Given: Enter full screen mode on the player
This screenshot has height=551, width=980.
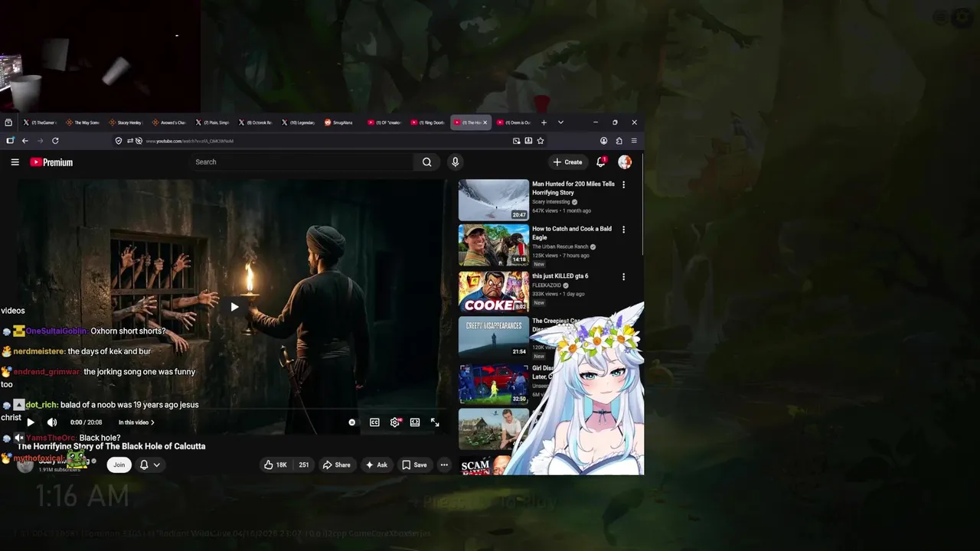Looking at the screenshot, I should (x=435, y=422).
